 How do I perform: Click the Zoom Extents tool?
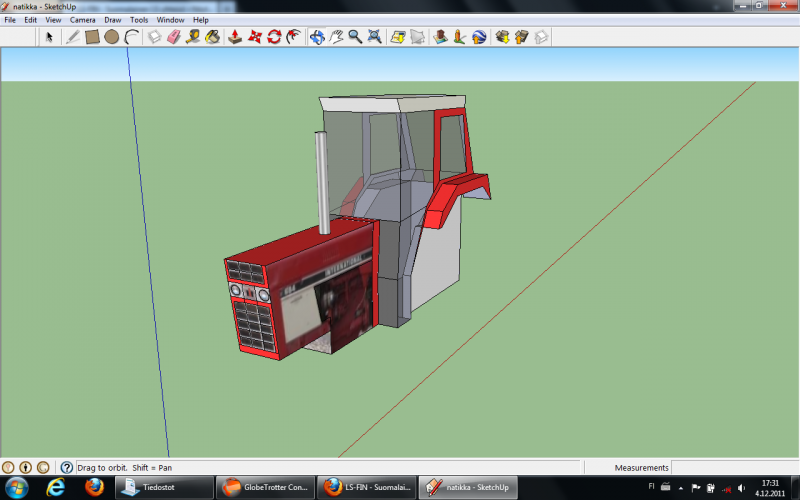374,37
